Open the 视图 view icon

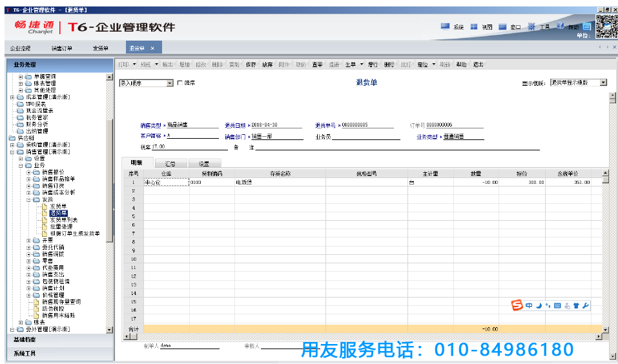[474, 26]
